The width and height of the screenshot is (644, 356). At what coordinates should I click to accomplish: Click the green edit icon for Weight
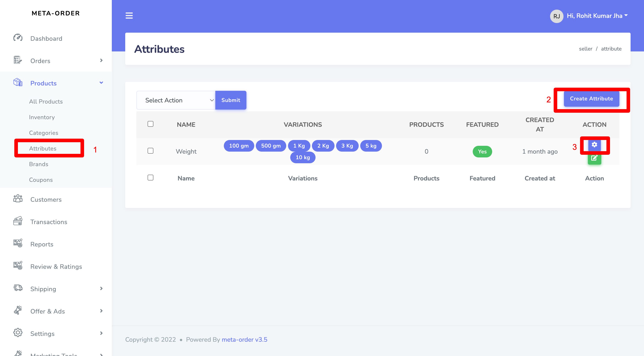[x=594, y=159]
